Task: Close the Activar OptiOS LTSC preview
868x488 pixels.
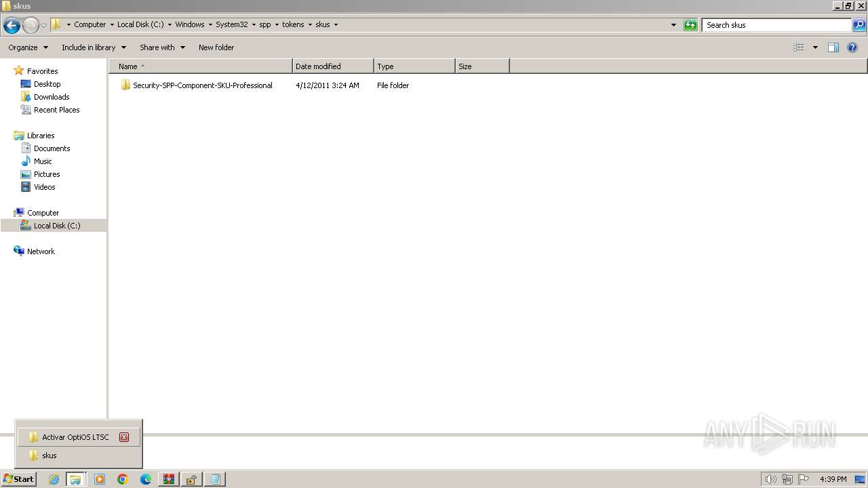Action: pos(124,437)
